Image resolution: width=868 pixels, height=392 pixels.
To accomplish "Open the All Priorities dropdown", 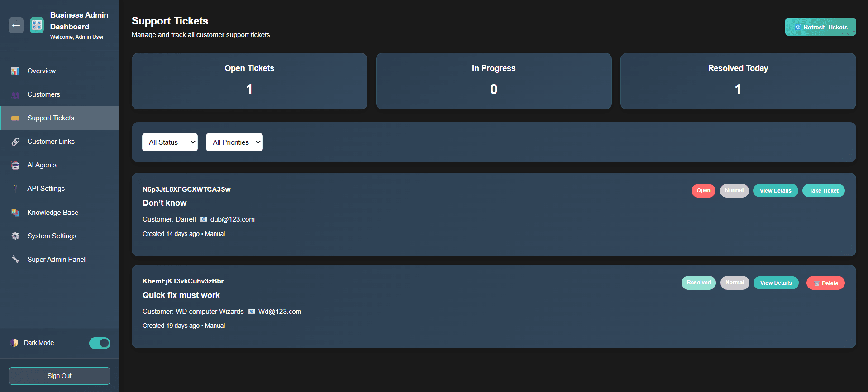I will pos(234,142).
